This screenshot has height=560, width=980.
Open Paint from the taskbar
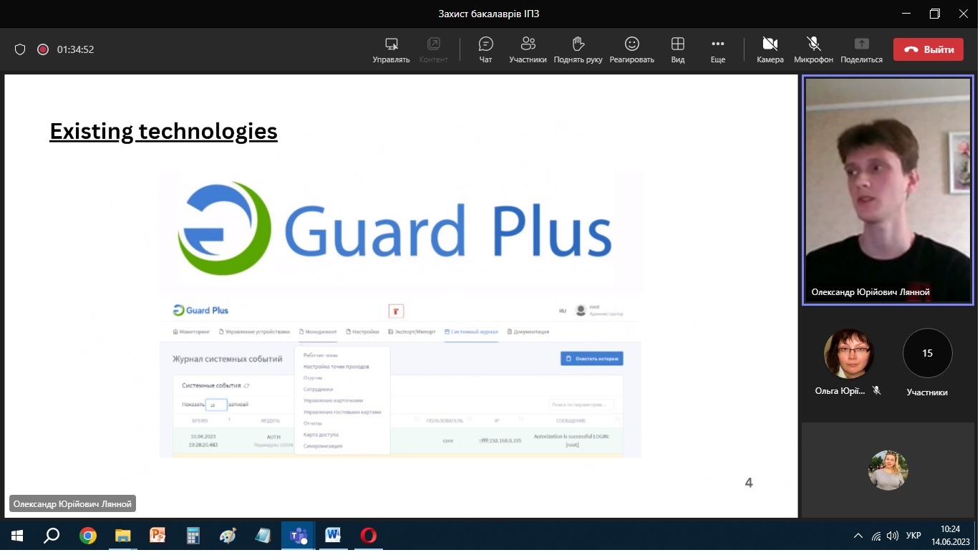click(228, 536)
